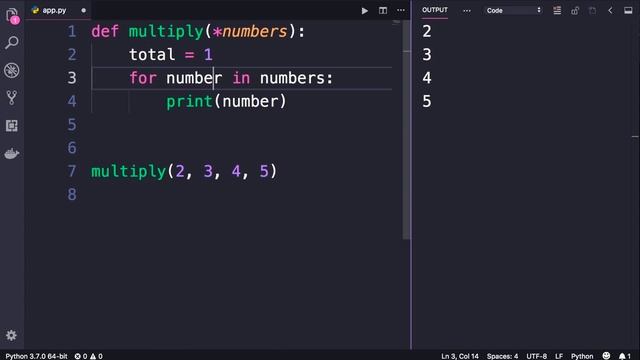Click the 'in' keyword on line 3
Image resolution: width=640 pixels, height=360 pixels.
[x=241, y=78]
